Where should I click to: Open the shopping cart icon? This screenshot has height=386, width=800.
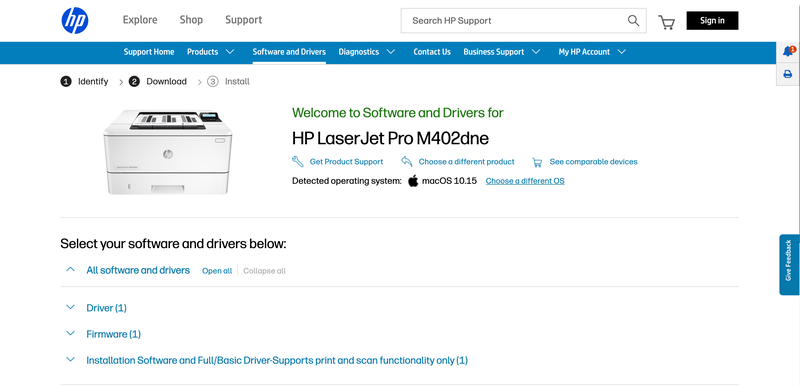tap(666, 22)
